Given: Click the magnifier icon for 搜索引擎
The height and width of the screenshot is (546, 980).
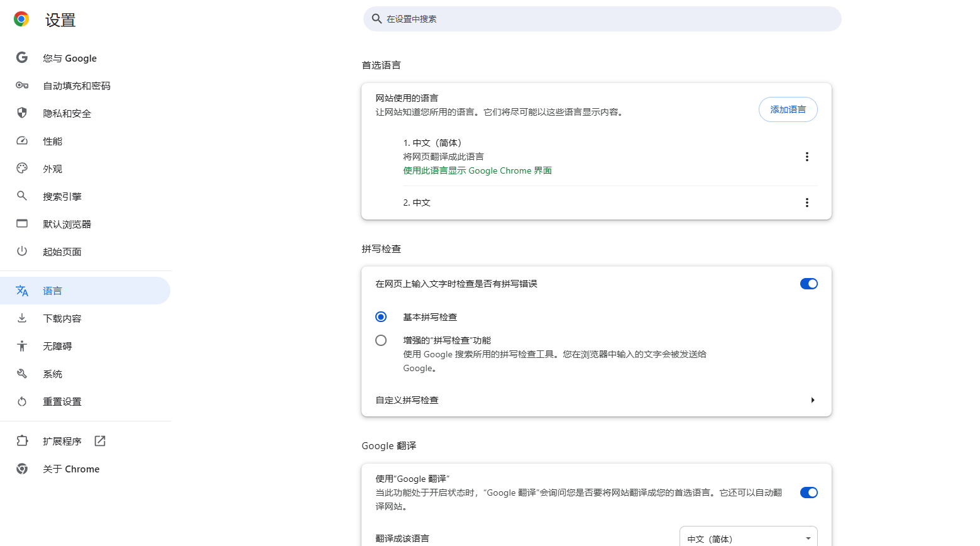Looking at the screenshot, I should [x=22, y=196].
